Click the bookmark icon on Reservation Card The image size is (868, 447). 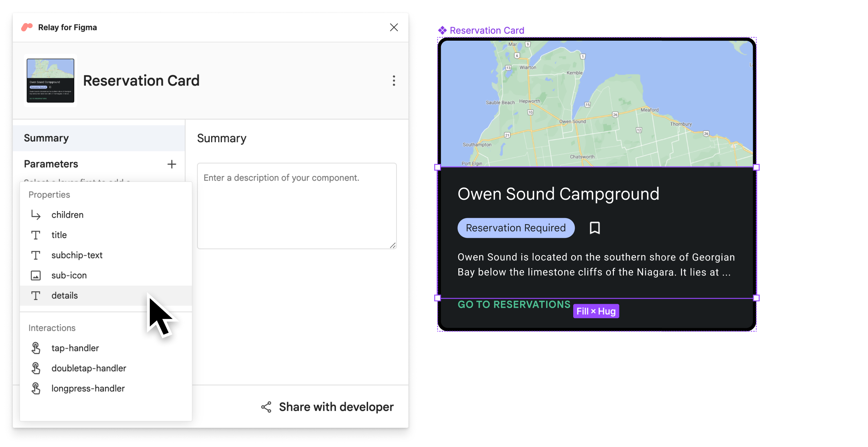[x=595, y=227]
